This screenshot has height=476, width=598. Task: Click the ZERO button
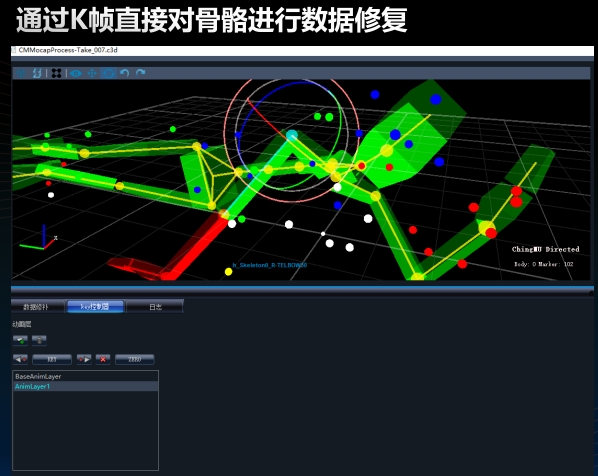click(135, 359)
